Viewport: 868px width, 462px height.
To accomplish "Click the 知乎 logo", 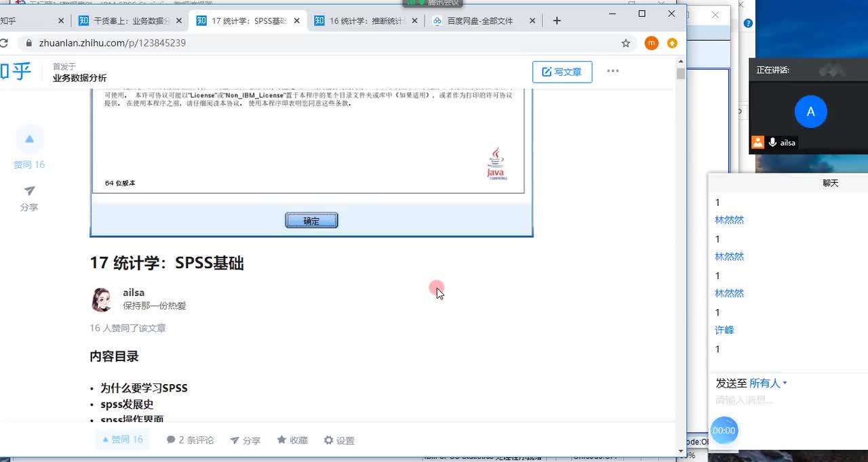I will (x=15, y=72).
